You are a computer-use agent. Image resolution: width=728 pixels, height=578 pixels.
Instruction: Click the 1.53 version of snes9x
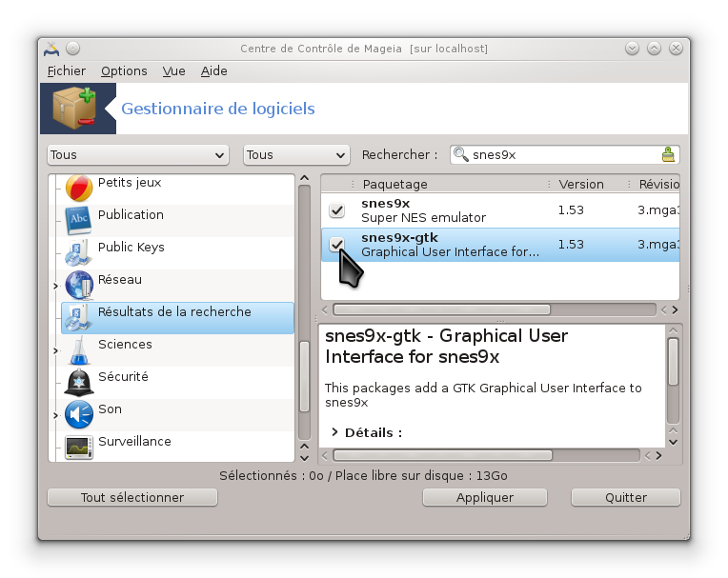571,210
